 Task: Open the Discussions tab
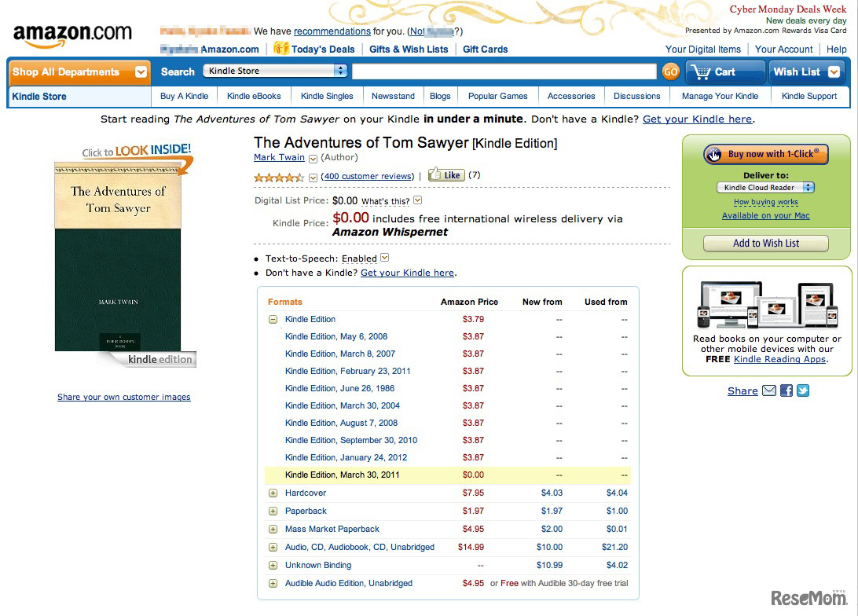click(x=637, y=97)
